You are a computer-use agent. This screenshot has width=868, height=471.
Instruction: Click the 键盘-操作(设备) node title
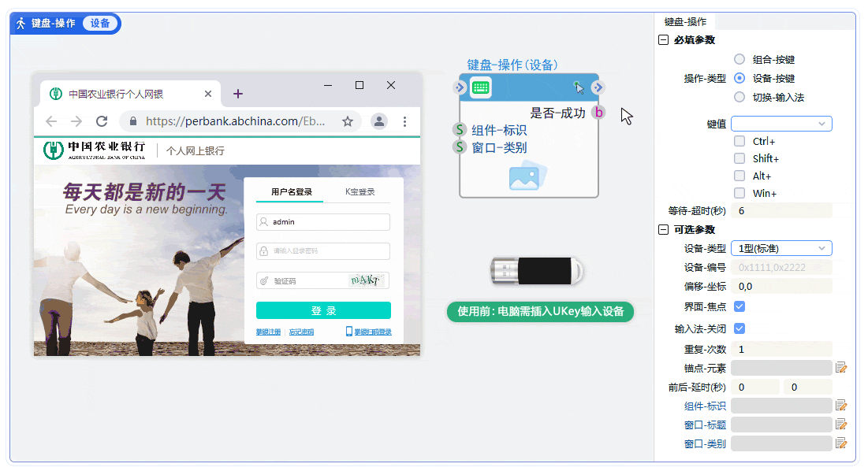(x=512, y=65)
